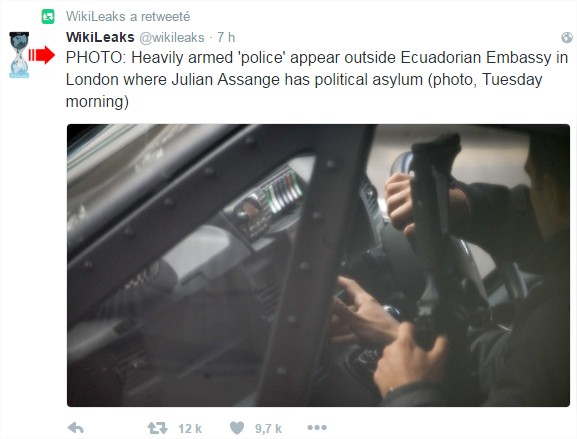This screenshot has height=439, width=577.
Task: View the 9,7 k likes count
Action: (x=268, y=429)
